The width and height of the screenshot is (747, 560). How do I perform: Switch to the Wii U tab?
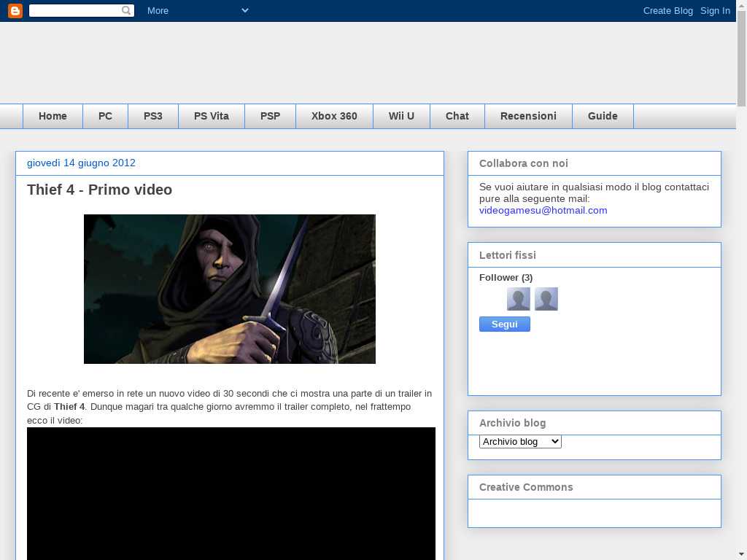click(401, 116)
